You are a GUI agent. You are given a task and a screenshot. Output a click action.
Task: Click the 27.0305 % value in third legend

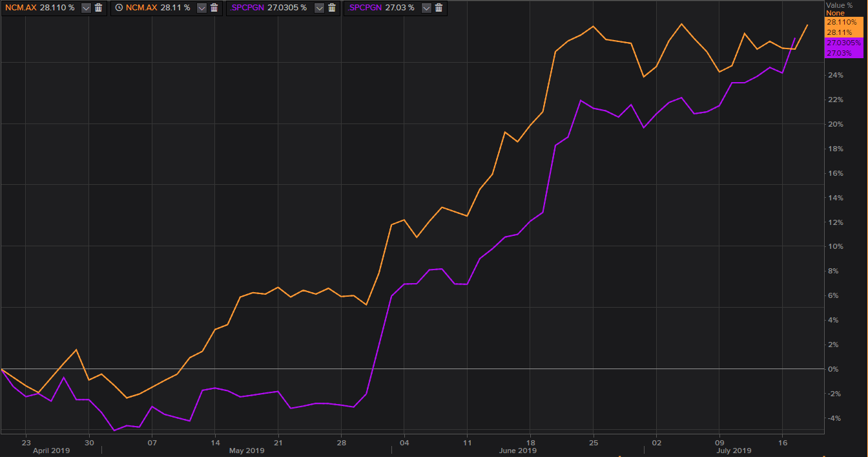pyautogui.click(x=286, y=8)
